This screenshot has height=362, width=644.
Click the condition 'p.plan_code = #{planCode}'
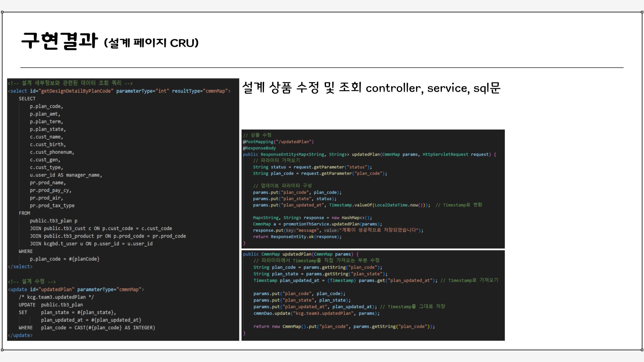pyautogui.click(x=64, y=259)
